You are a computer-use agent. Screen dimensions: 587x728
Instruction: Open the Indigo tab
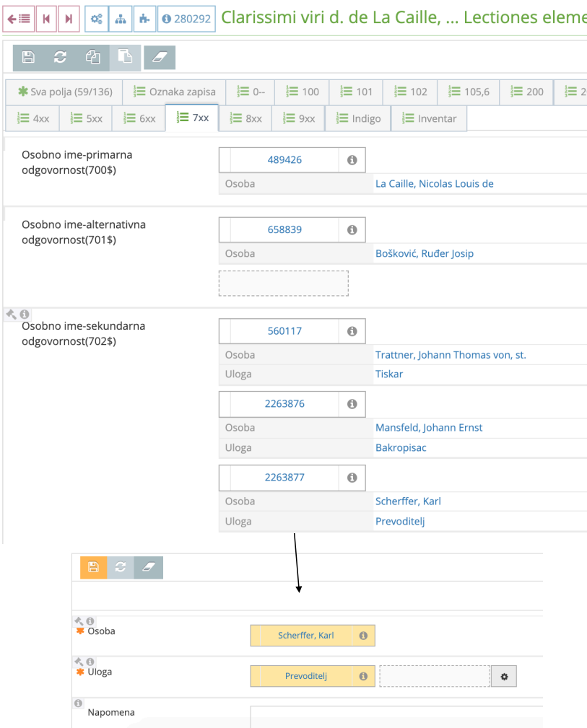(x=357, y=118)
